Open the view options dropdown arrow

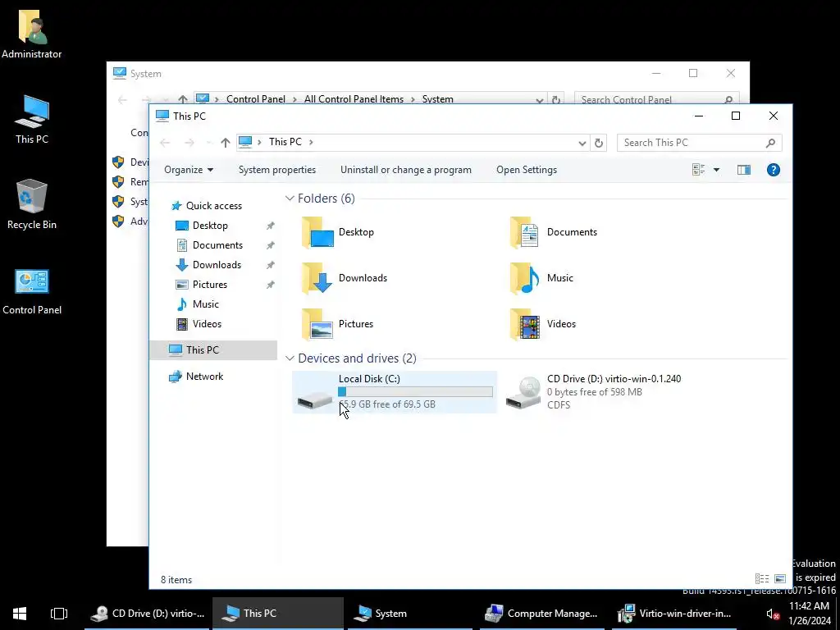coord(716,170)
